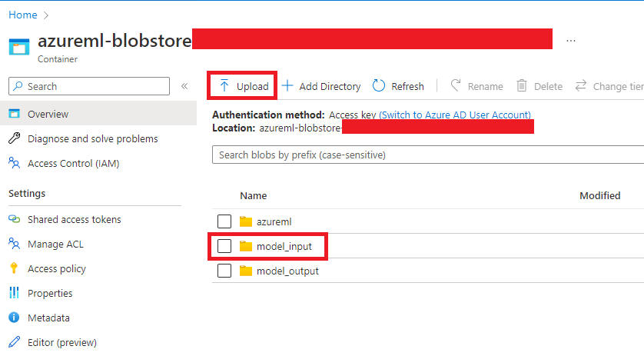Click the Refresh label

point(407,86)
